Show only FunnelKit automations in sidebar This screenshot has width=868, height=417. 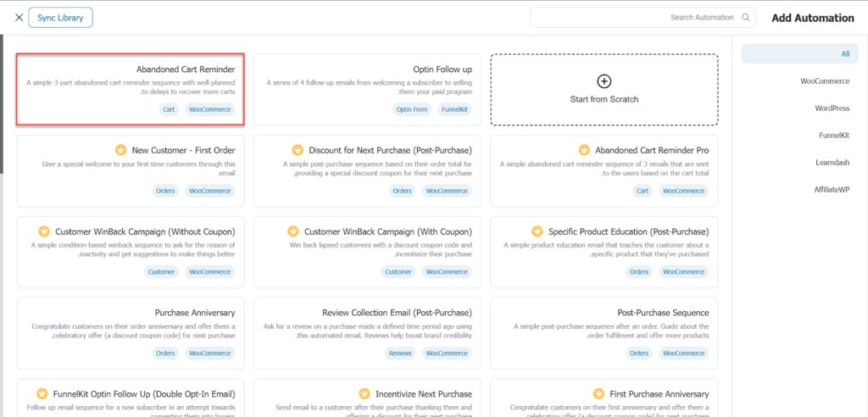833,135
